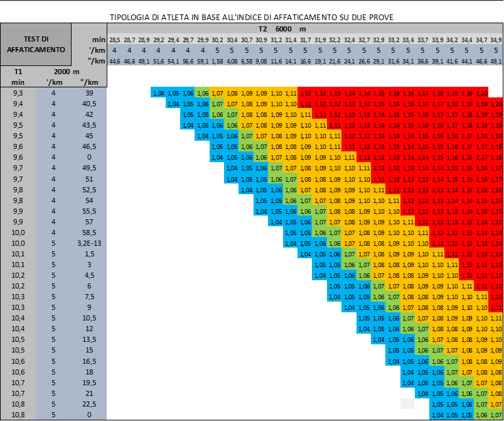
Task: Click the 1,04 blue cell in 49,5 row
Action: point(232,168)
